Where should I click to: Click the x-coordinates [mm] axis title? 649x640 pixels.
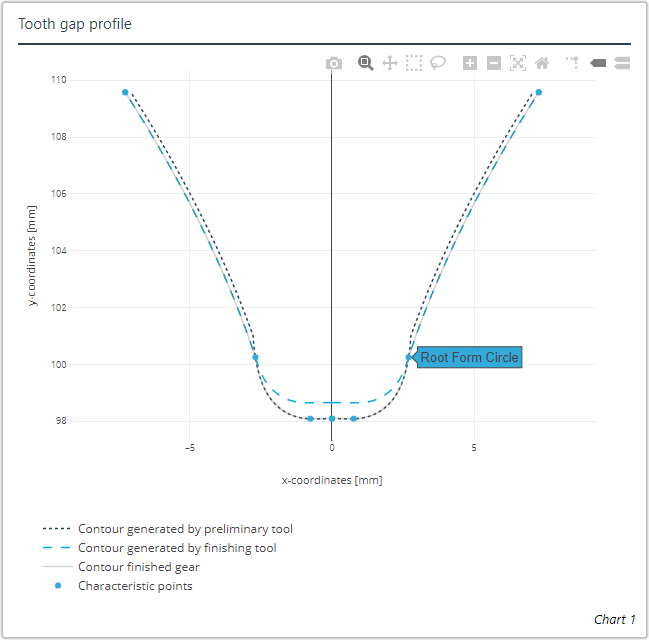332,480
